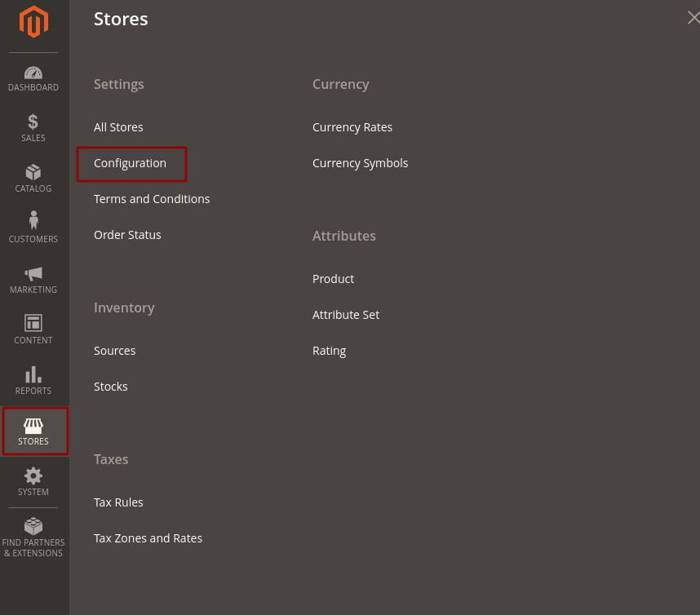This screenshot has width=700, height=615.
Task: Open the System gear icon
Action: click(x=33, y=476)
